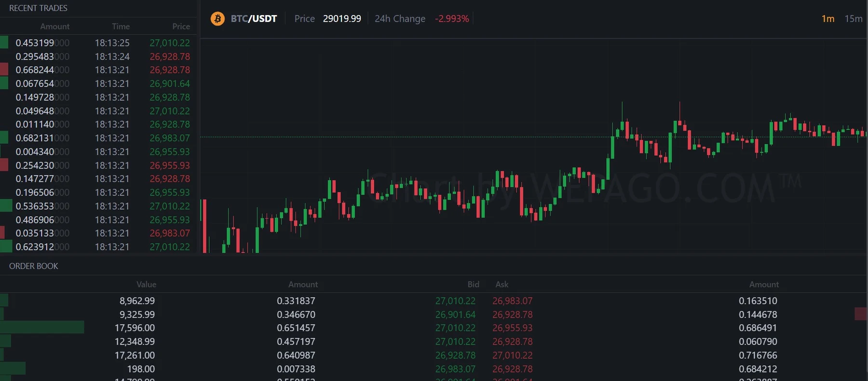The height and width of the screenshot is (381, 868).
Task: Click ask price 26,955.93 in order book
Action: (x=513, y=328)
